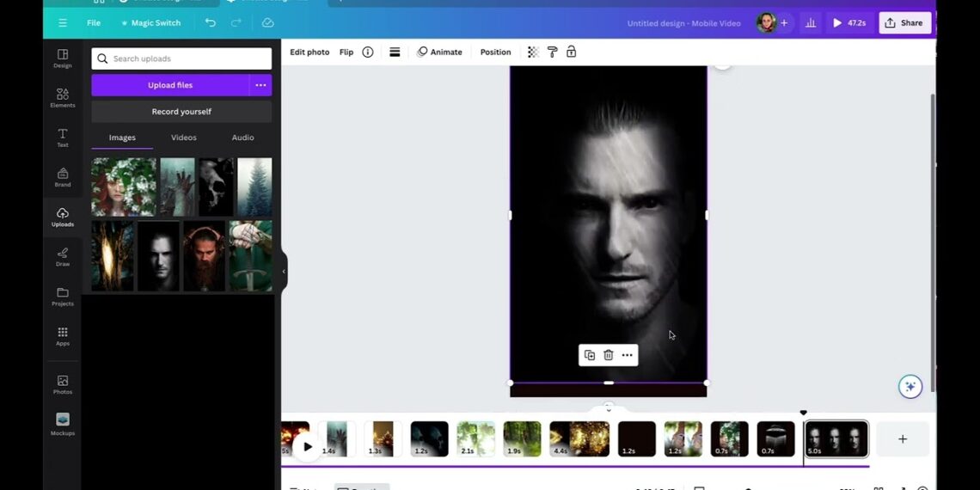Viewport: 980px width, 490px height.
Task: Open the File menu
Action: (x=94, y=23)
